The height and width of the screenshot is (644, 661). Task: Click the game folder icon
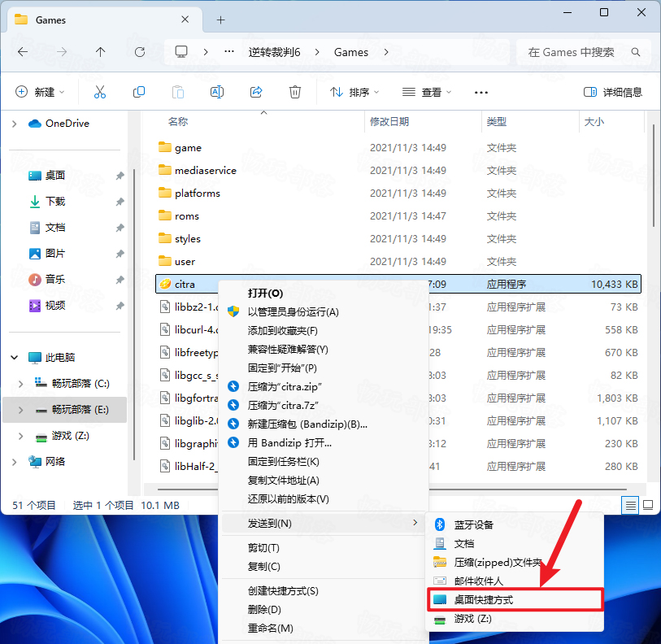(x=165, y=147)
